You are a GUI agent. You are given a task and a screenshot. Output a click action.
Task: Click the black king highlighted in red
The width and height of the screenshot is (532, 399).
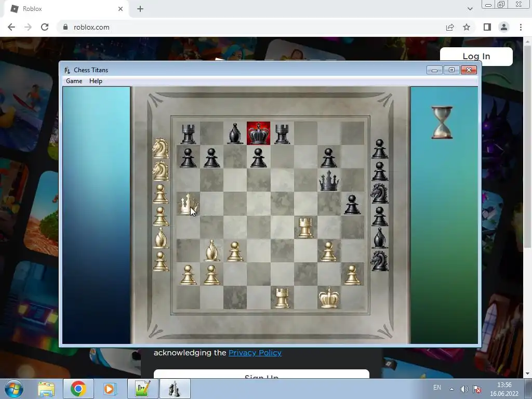click(x=259, y=134)
